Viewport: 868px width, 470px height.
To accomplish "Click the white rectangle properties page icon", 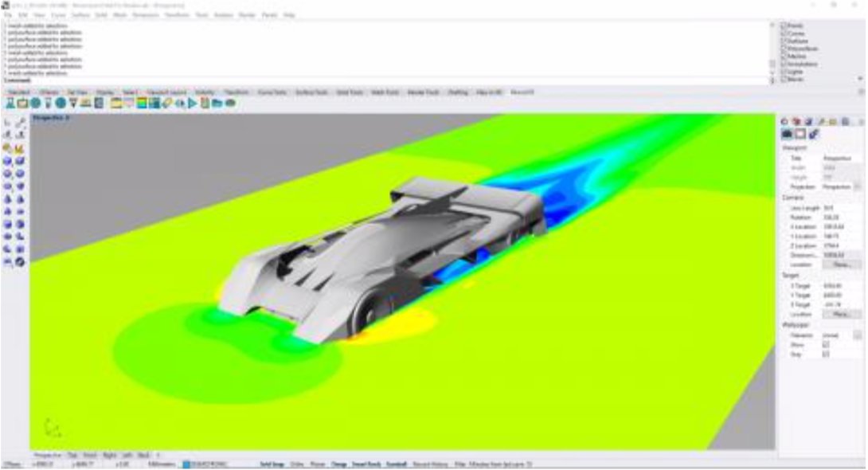I will coord(800,134).
